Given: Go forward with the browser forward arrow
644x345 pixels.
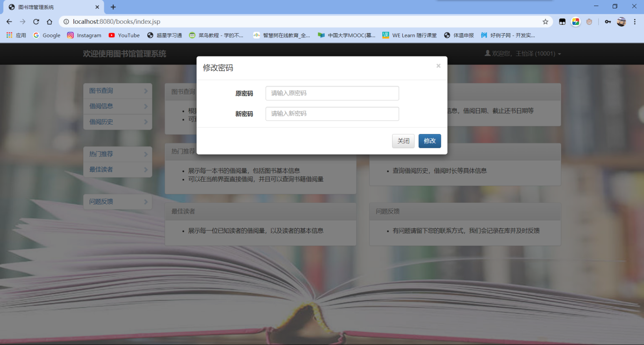Looking at the screenshot, I should 22,21.
